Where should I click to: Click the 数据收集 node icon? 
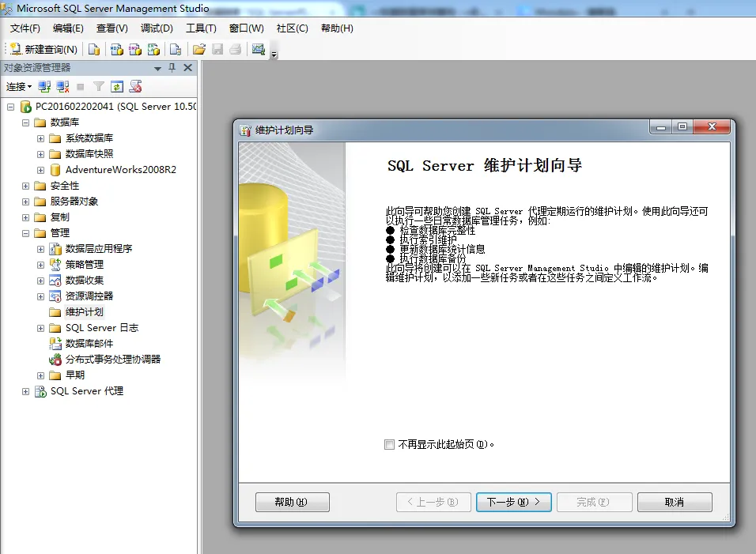55,281
